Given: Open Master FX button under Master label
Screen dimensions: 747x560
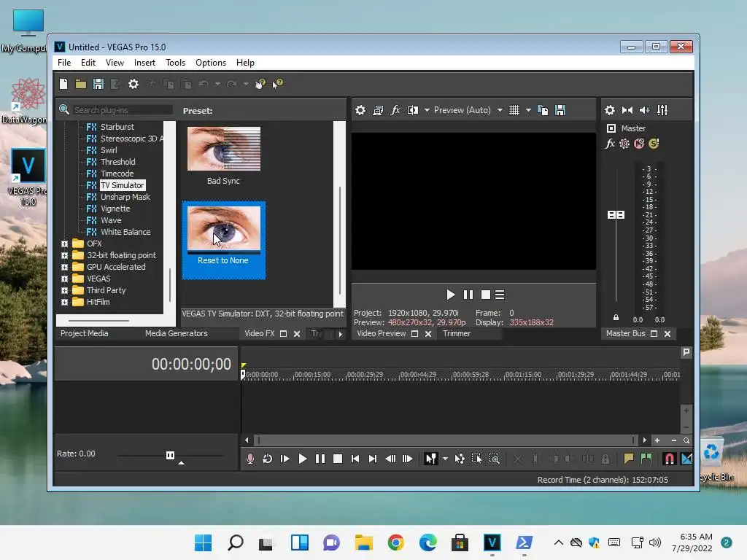Looking at the screenshot, I should pos(610,144).
